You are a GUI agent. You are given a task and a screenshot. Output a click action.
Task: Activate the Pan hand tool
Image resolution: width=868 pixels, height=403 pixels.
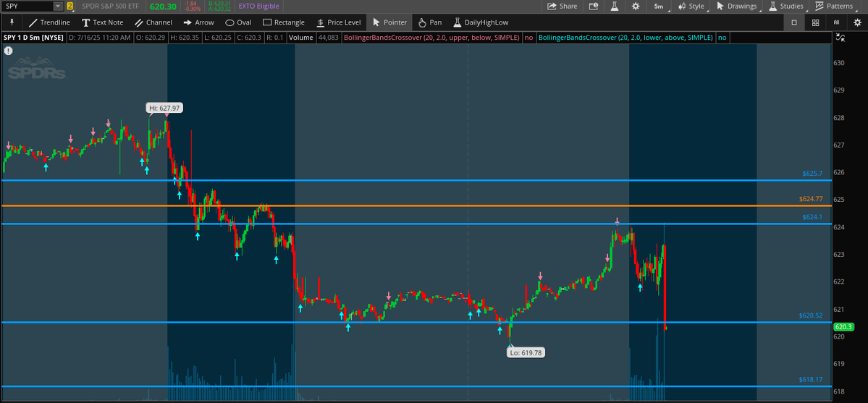430,22
